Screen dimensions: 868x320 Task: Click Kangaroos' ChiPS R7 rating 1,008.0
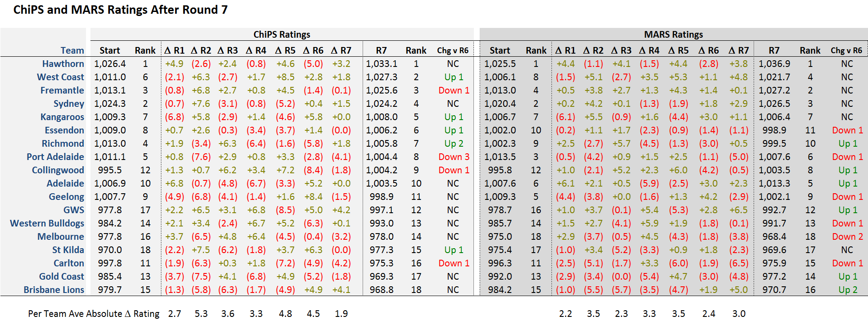tap(382, 117)
